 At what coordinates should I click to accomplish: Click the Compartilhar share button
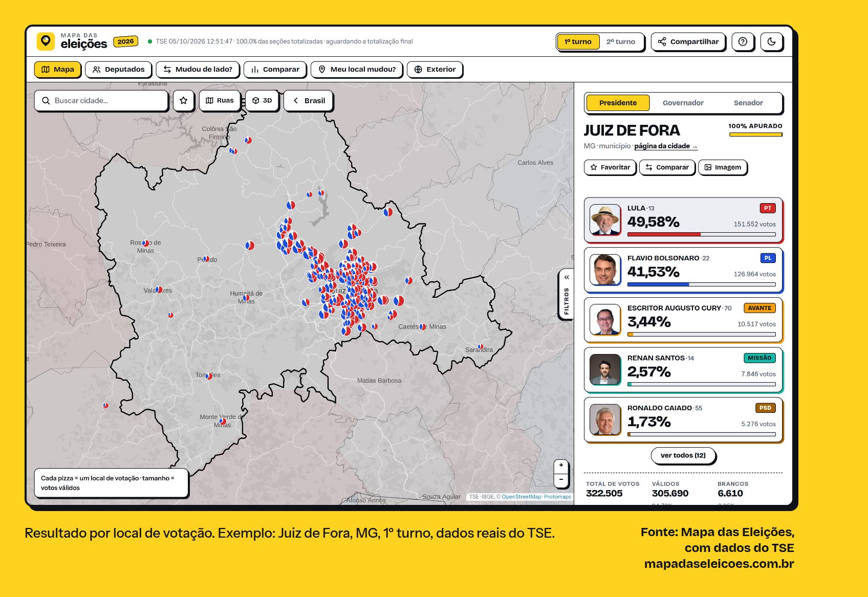(x=688, y=41)
